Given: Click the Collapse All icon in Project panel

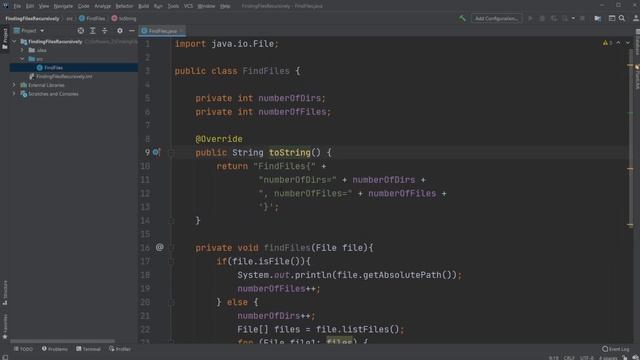Looking at the screenshot, I should (x=104, y=31).
